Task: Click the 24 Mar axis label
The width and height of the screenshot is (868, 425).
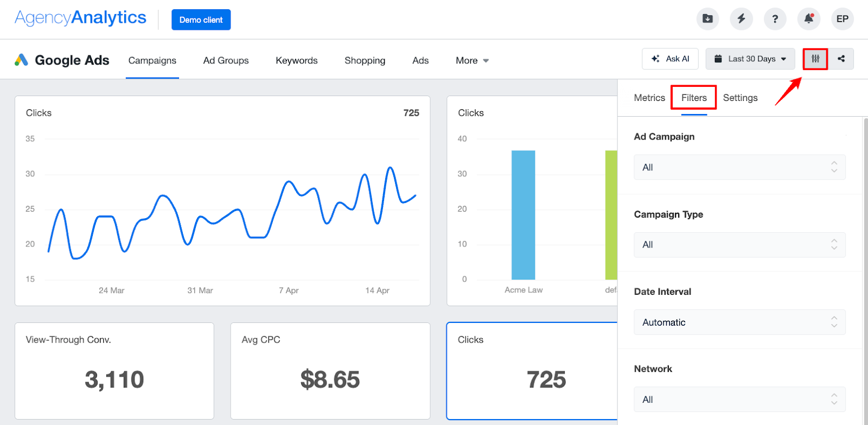Action: pyautogui.click(x=112, y=290)
